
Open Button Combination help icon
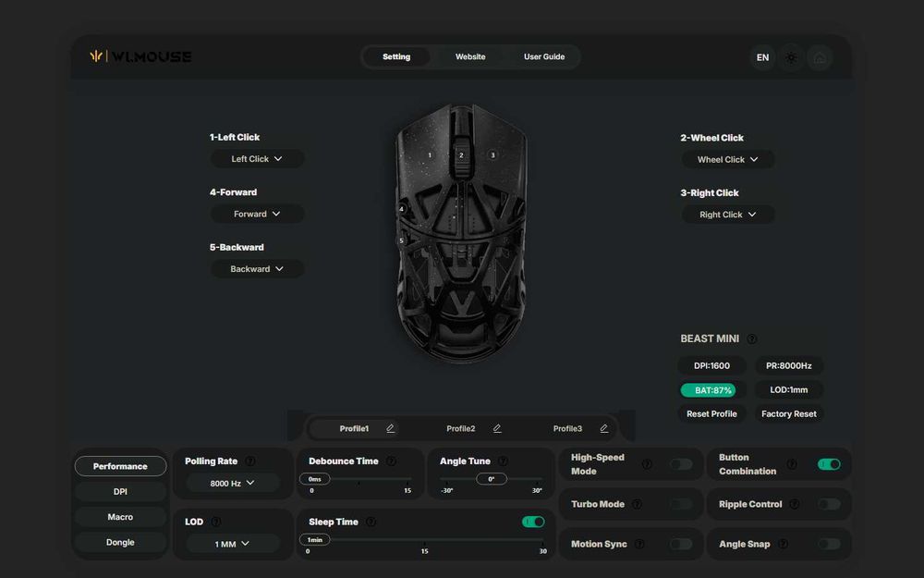pyautogui.click(x=792, y=464)
